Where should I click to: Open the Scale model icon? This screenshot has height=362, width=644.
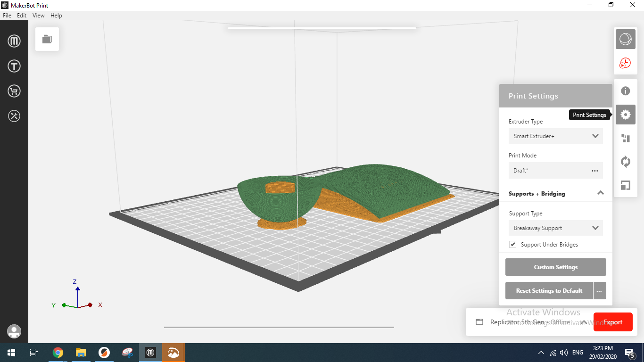pyautogui.click(x=626, y=185)
